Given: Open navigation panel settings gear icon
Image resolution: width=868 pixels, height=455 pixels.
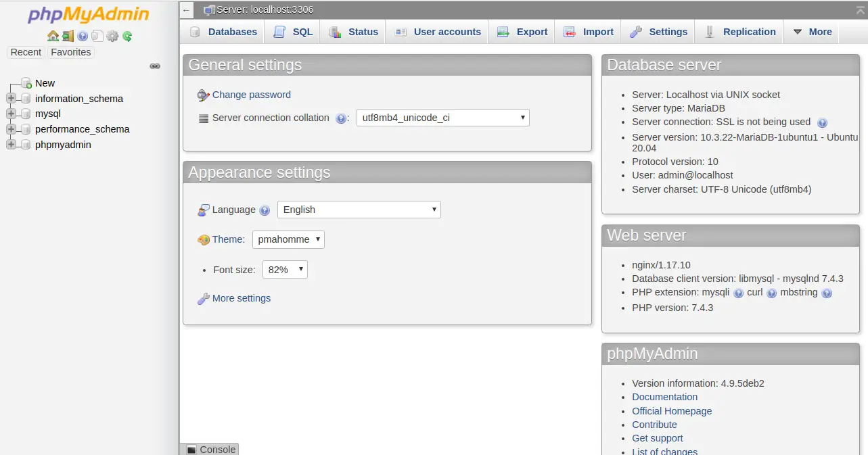Looking at the screenshot, I should tap(112, 37).
